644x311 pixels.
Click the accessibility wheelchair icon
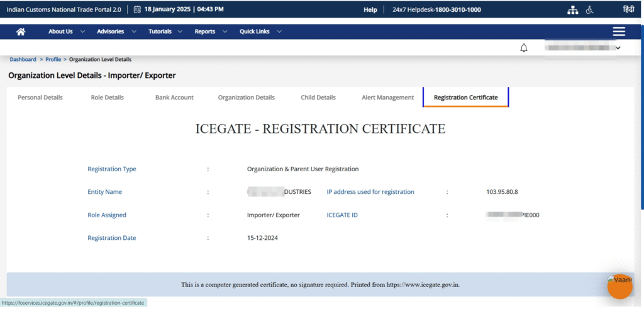coord(590,9)
